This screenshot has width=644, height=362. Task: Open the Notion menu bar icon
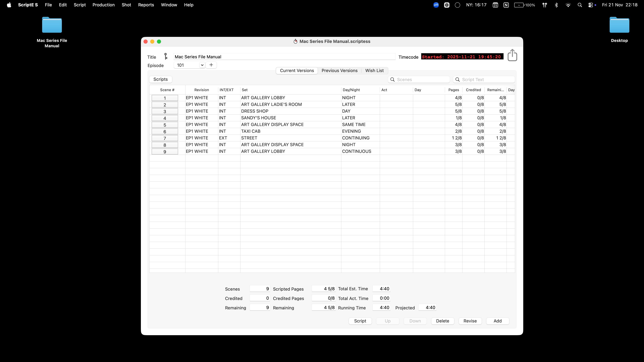tap(506, 5)
